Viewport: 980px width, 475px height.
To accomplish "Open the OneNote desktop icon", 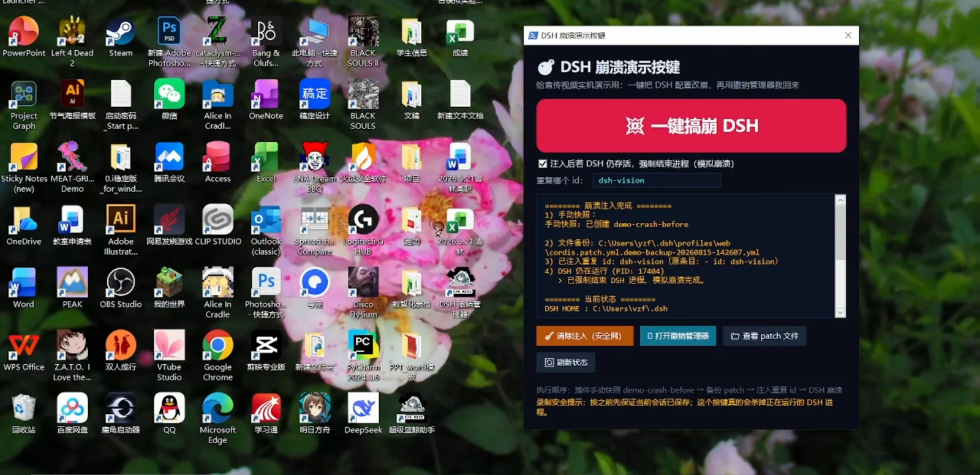I will pos(266,99).
